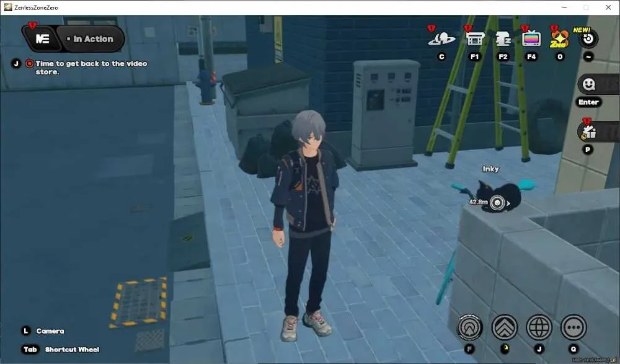Open the three-dots more menu icon

click(573, 327)
